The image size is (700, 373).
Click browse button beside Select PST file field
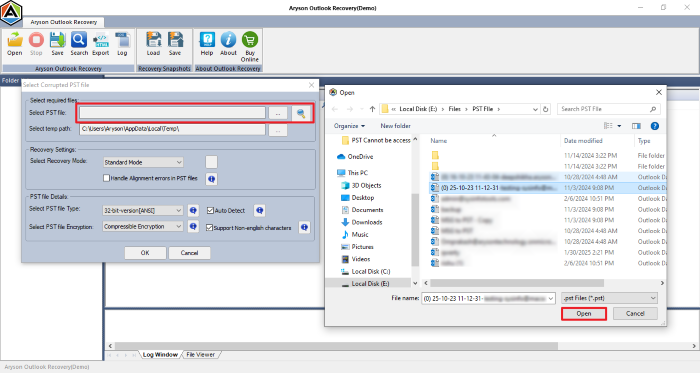(x=278, y=113)
